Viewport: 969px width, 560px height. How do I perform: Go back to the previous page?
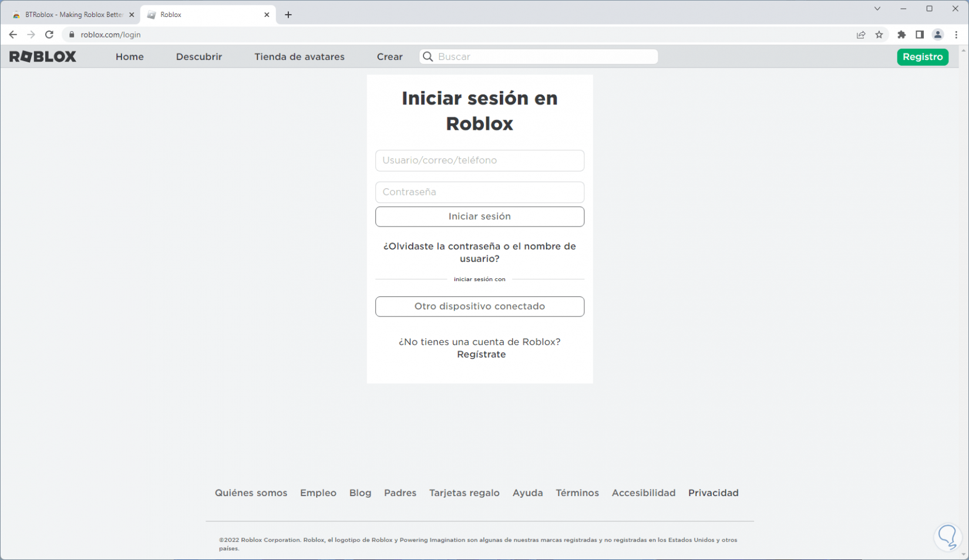pos(13,35)
